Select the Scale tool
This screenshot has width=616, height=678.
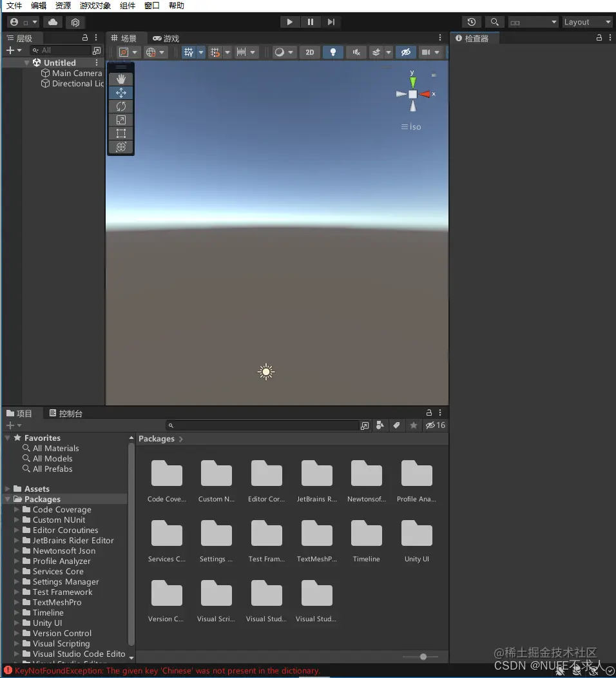(121, 120)
